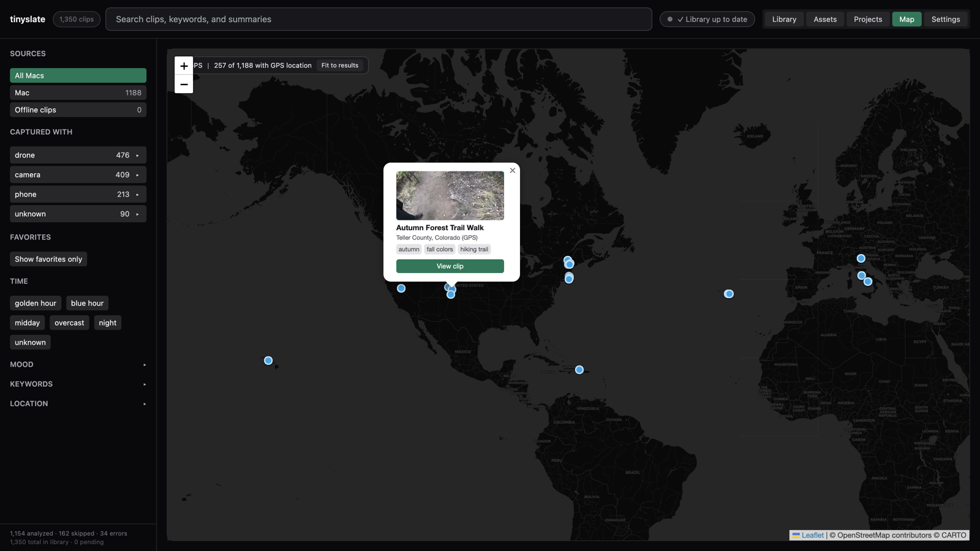The image size is (980, 551).
Task: Expand the unknown capture row arrow
Action: [x=137, y=214]
